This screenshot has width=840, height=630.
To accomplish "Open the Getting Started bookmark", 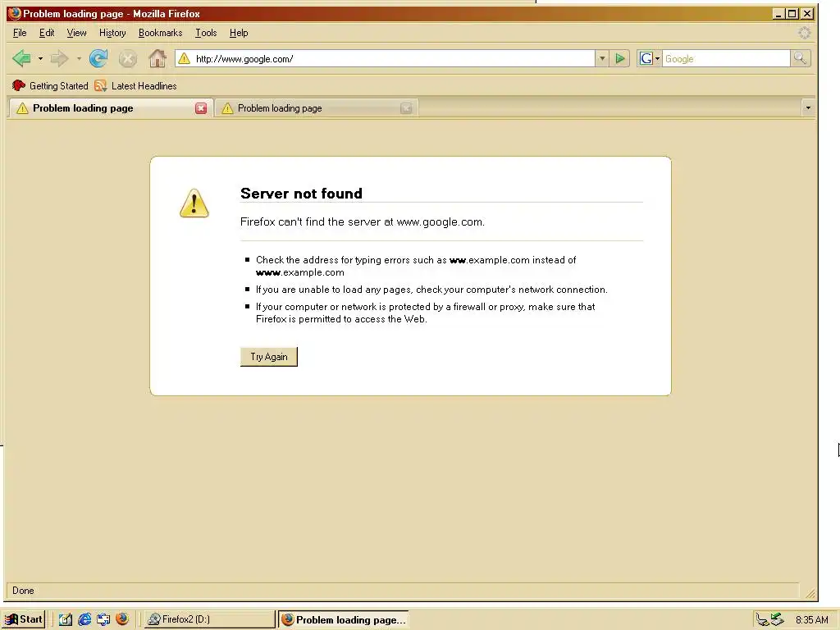I will click(50, 85).
